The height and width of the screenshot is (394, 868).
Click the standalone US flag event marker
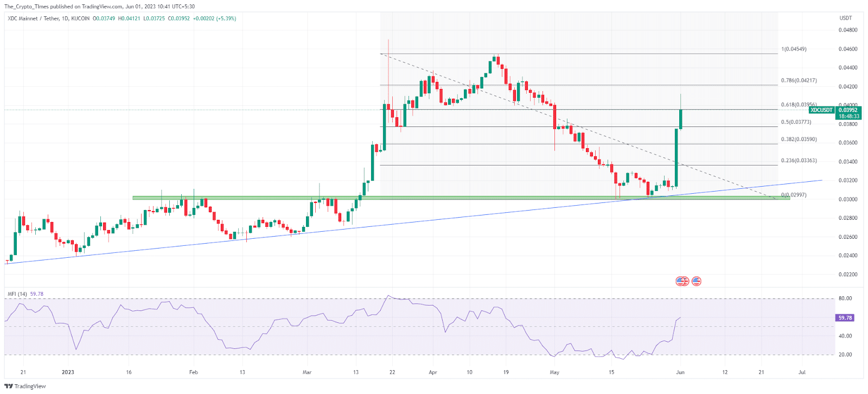click(697, 281)
